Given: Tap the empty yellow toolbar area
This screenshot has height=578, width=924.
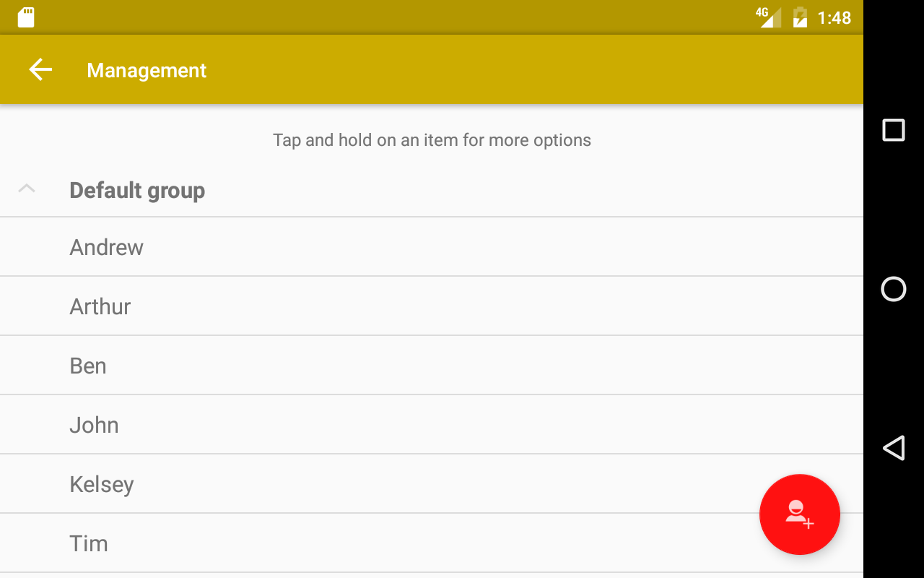Looking at the screenshot, I should click(x=505, y=70).
